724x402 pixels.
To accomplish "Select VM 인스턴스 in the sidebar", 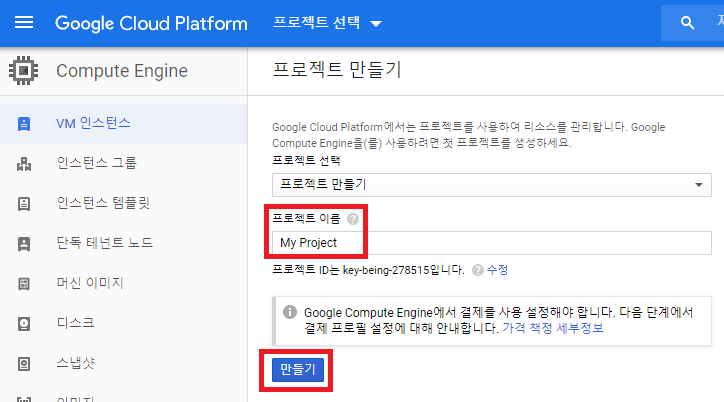I will [94, 124].
